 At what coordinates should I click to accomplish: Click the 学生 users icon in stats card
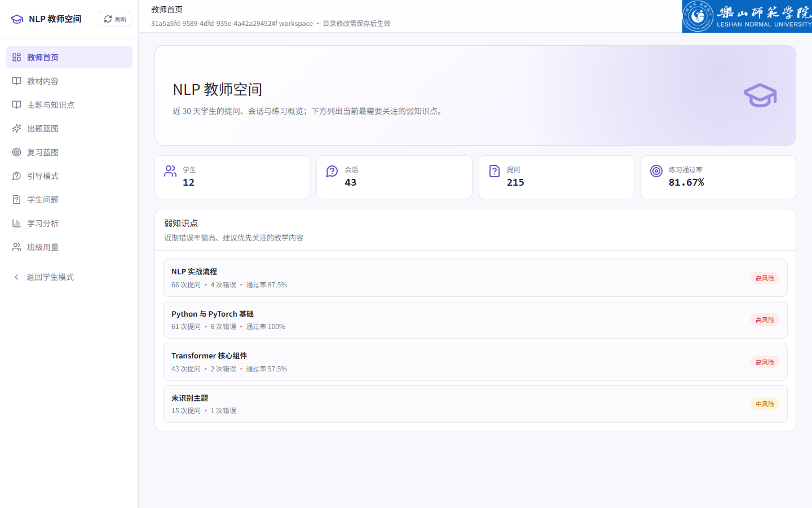(x=170, y=171)
